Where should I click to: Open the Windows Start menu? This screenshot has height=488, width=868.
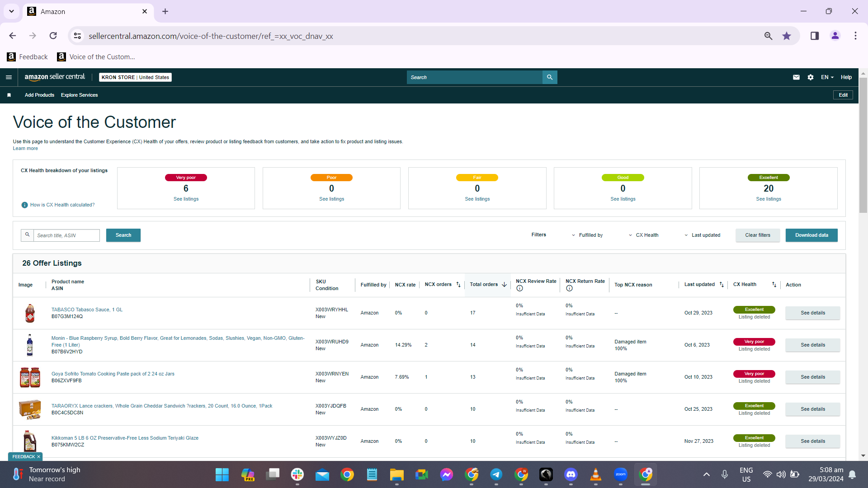tap(222, 474)
